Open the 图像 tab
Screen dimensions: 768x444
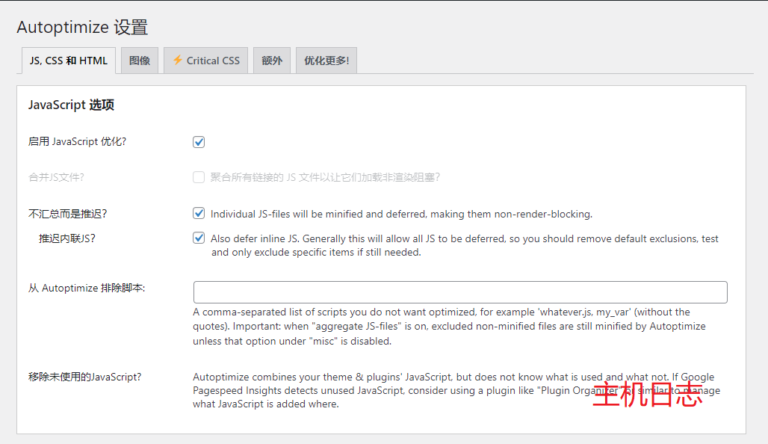[x=140, y=61]
